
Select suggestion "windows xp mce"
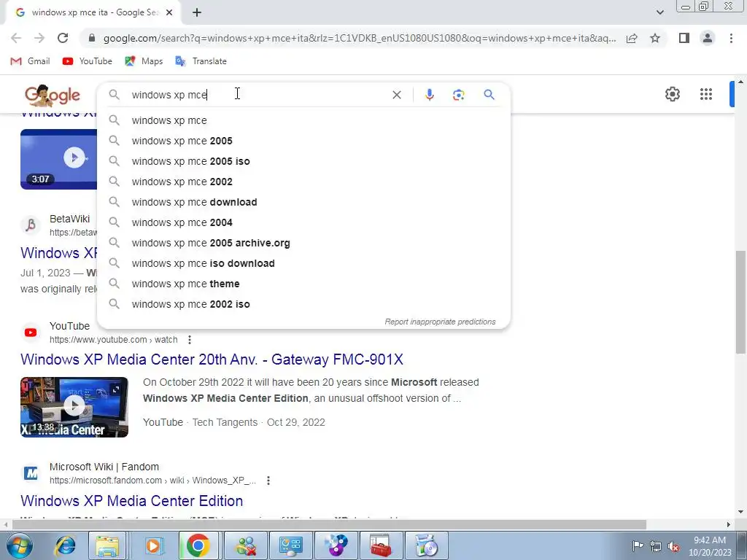tap(303, 120)
